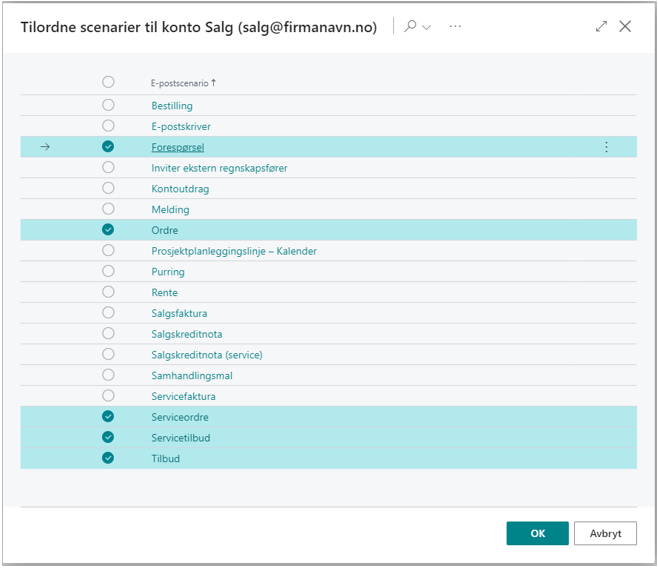Image resolution: width=658 pixels, height=568 pixels.
Task: Toggle the select-all circle in header row
Action: pyautogui.click(x=108, y=83)
